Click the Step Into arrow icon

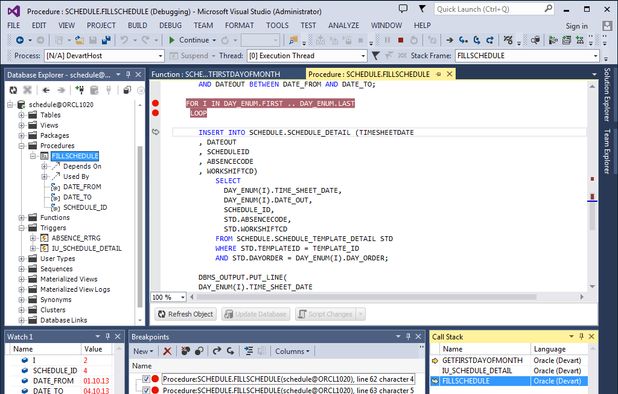coord(463,40)
